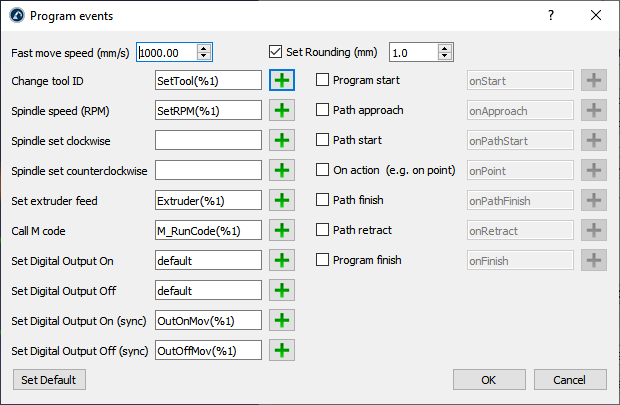620x405 pixels.
Task: Click green plus for Set extruder feed
Action: [283, 200]
